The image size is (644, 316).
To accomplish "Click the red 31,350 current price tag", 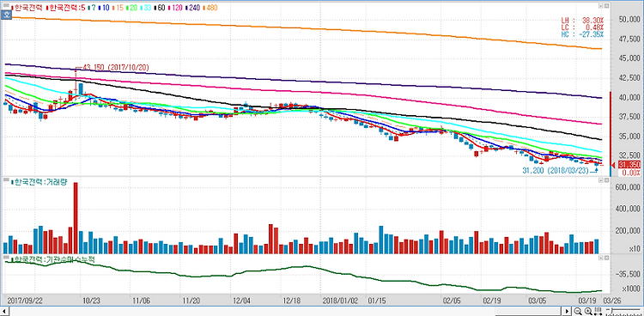I will tap(629, 165).
